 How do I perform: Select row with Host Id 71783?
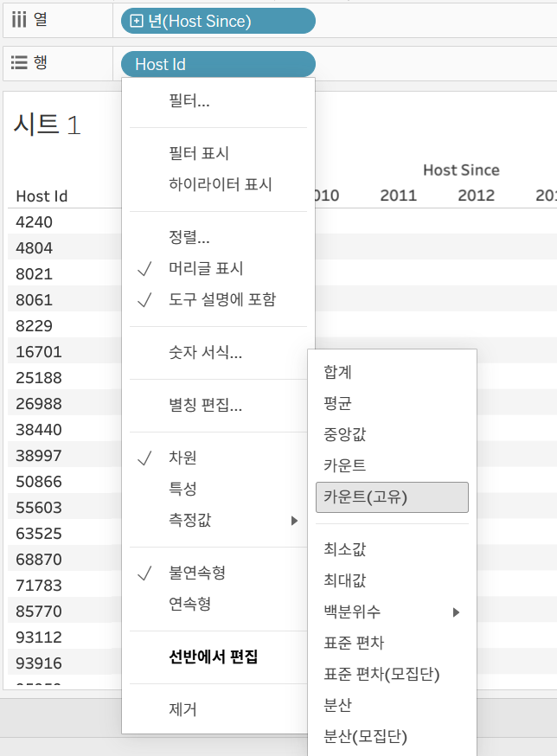pos(39,586)
